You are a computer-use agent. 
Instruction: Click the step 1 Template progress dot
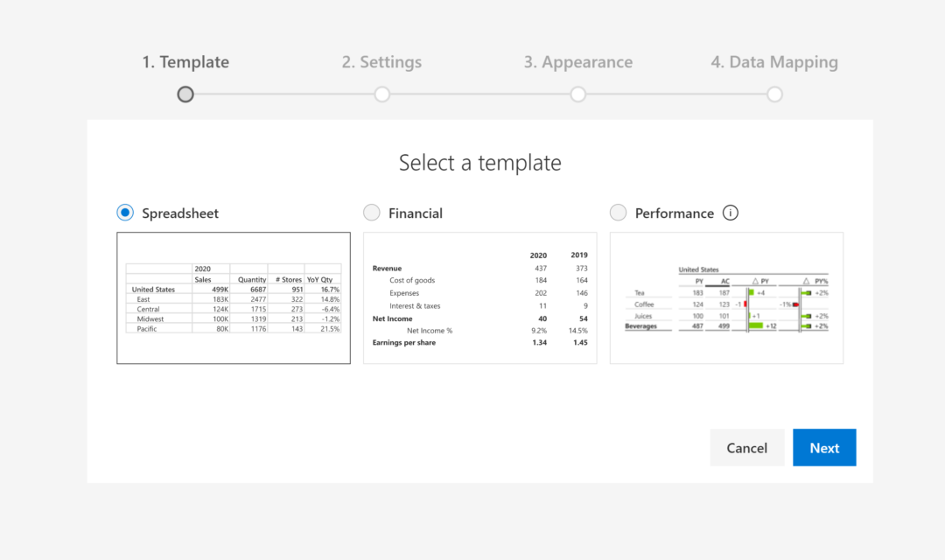click(x=185, y=94)
